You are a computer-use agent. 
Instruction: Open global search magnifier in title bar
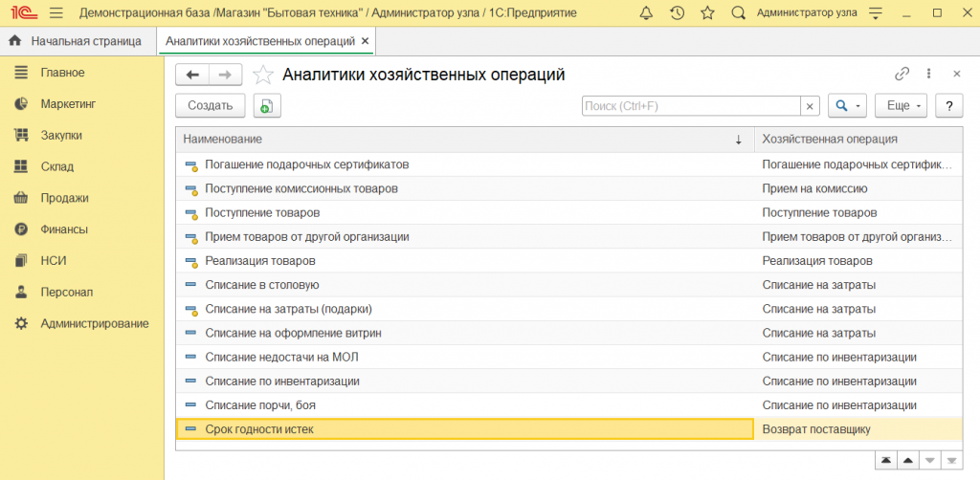click(x=738, y=13)
